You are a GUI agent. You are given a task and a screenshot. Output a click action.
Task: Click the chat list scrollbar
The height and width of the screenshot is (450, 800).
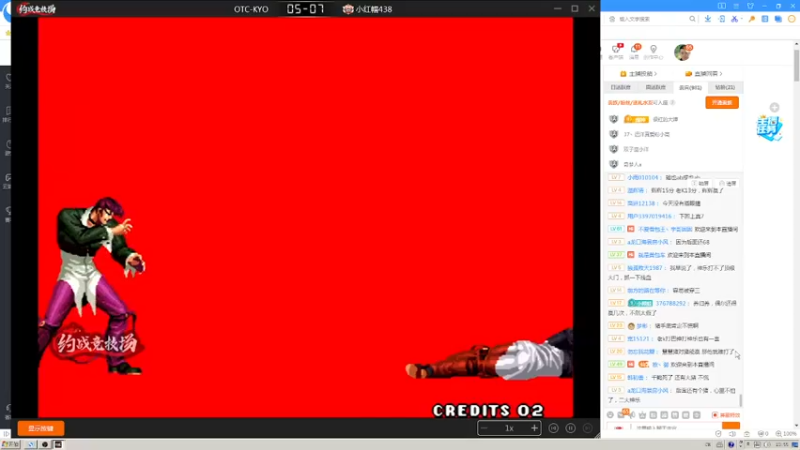pos(740,400)
